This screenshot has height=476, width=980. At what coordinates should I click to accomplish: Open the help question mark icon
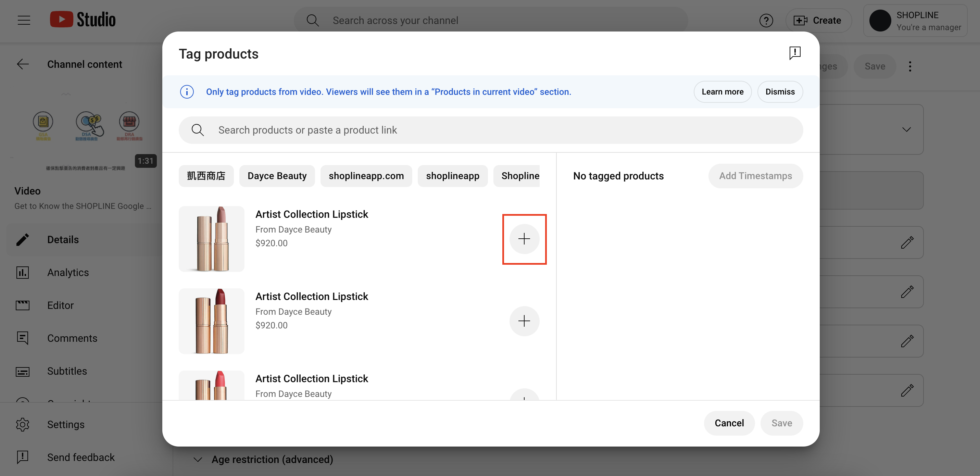[766, 20]
